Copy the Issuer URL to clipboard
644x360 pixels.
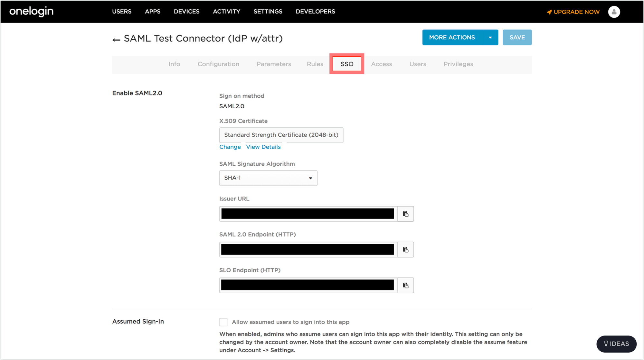pyautogui.click(x=405, y=214)
